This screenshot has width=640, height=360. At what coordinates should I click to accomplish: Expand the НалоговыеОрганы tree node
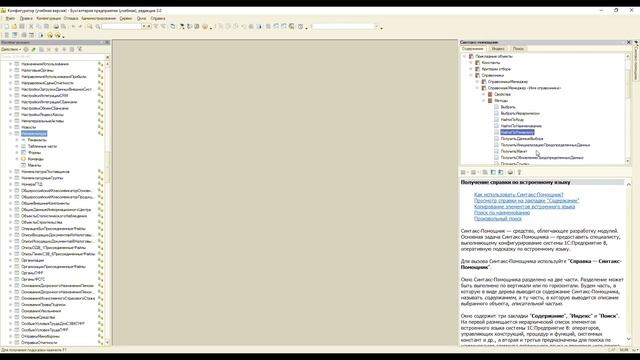pos(11,70)
